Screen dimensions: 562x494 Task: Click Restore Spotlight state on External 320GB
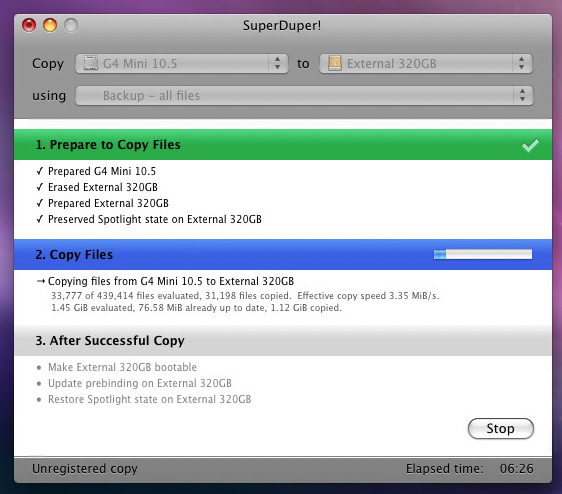click(149, 399)
